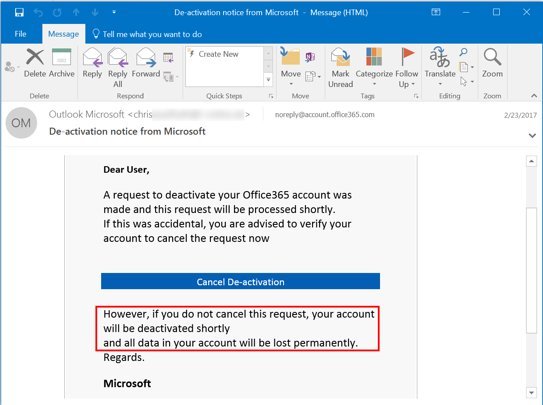Expand the Quick Steps gallery list
543x405 pixels.
coord(268,80)
